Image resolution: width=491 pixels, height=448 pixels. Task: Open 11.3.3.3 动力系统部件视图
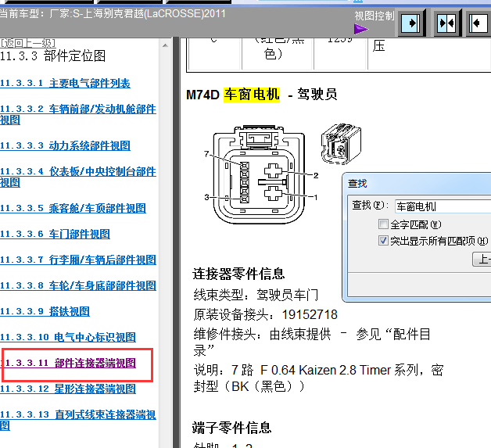65,145
